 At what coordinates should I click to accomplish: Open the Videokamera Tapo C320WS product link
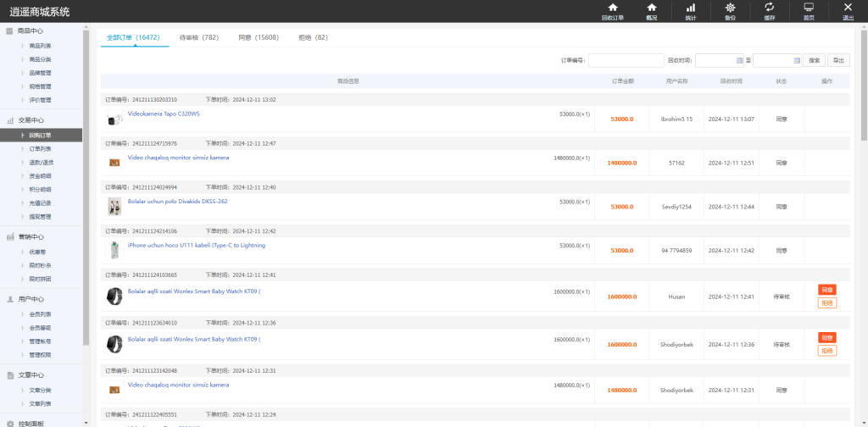tap(164, 114)
